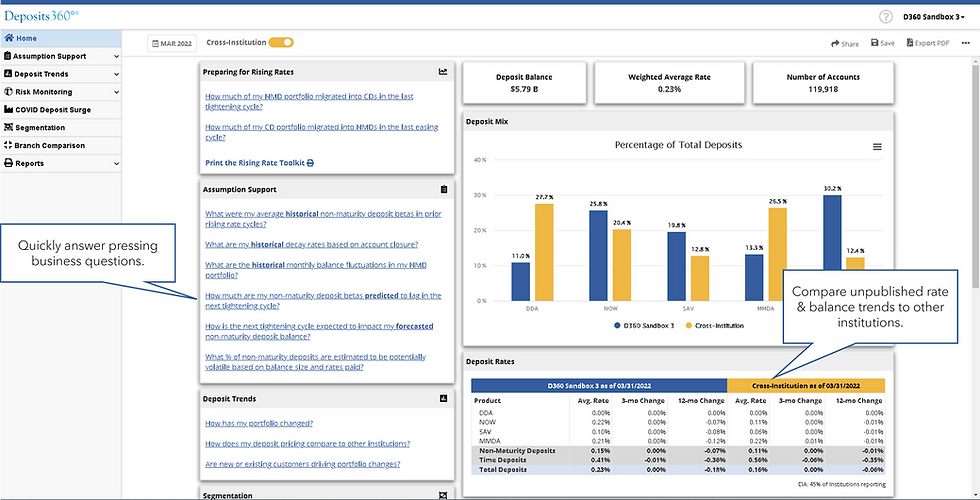Click the blue NOW bar at 25.8%
The height and width of the screenshot is (500, 980).
599,256
